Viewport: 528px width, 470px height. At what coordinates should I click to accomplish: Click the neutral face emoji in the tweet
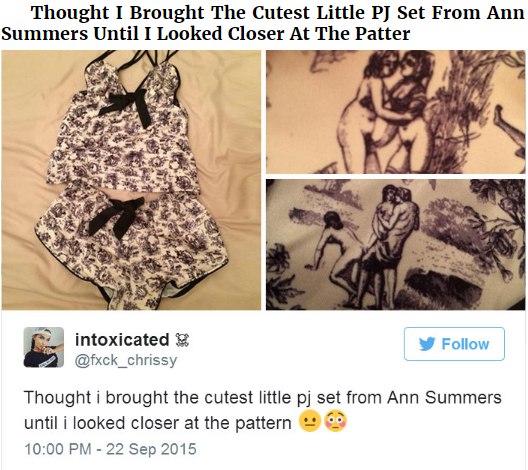point(310,421)
